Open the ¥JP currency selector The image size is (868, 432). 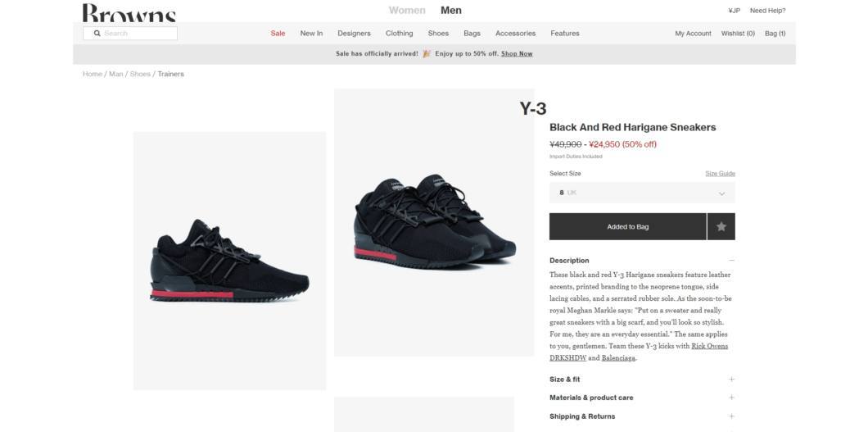(x=734, y=11)
